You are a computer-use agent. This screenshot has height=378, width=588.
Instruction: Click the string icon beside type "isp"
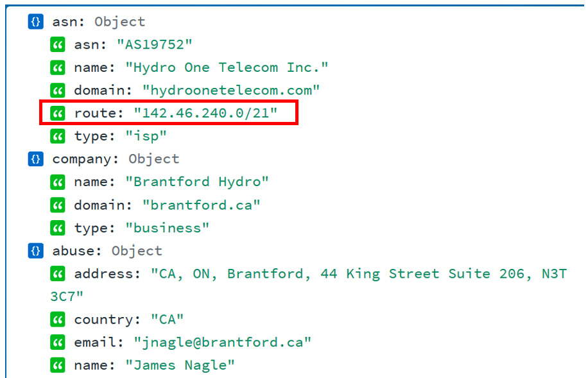pos(58,136)
